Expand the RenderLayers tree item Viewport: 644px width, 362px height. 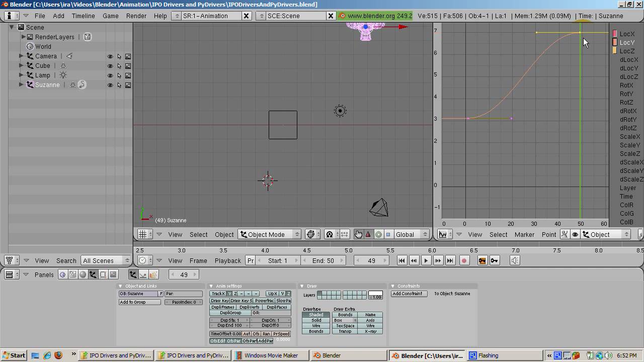tap(23, 37)
